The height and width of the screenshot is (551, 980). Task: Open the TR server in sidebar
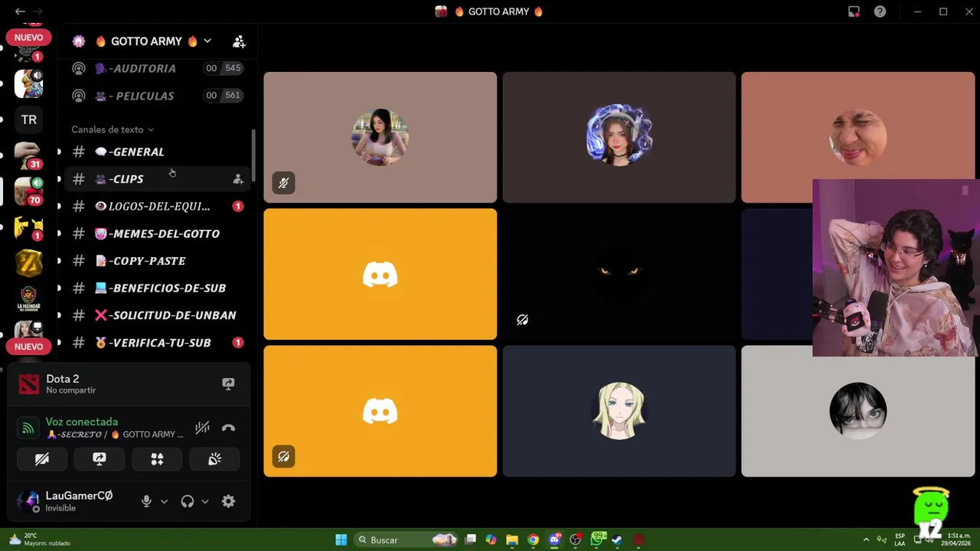28,119
